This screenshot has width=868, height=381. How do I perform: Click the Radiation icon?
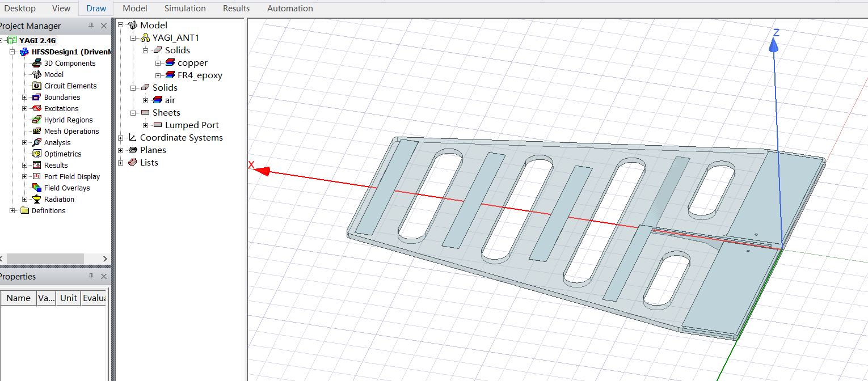[x=37, y=199]
